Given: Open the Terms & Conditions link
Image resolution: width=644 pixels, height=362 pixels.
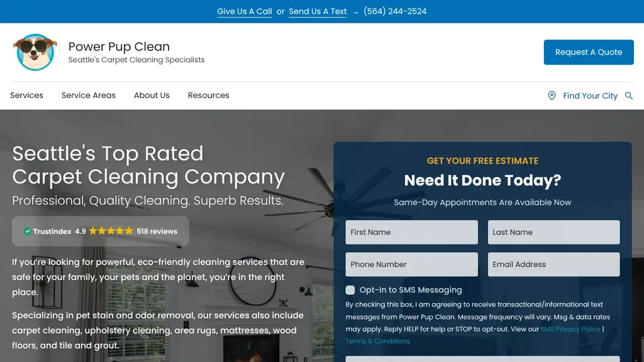Looking at the screenshot, I should coord(377,341).
